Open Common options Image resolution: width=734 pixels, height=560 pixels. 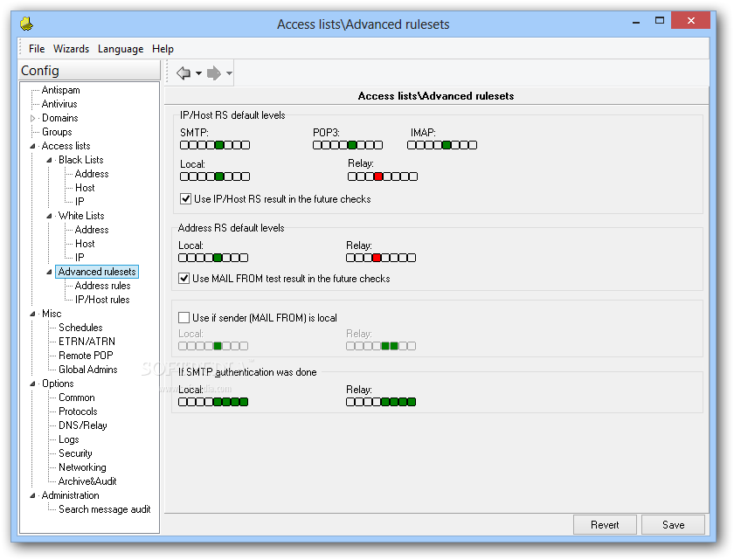[x=77, y=398]
